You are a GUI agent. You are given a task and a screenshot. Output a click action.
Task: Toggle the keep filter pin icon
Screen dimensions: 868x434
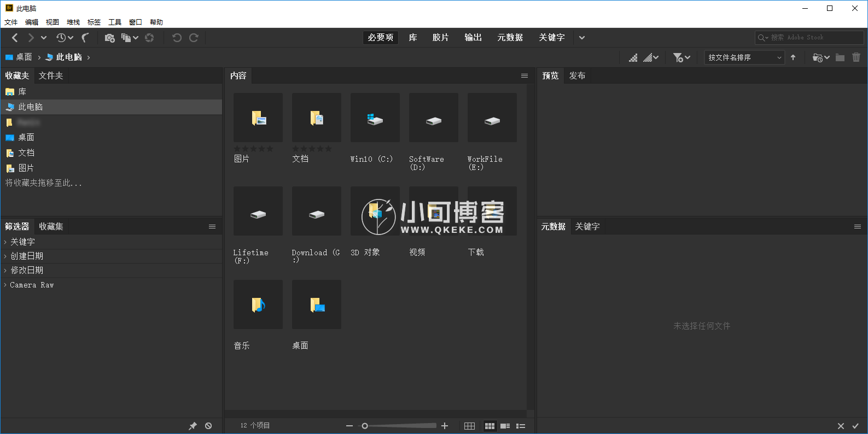[193, 426]
